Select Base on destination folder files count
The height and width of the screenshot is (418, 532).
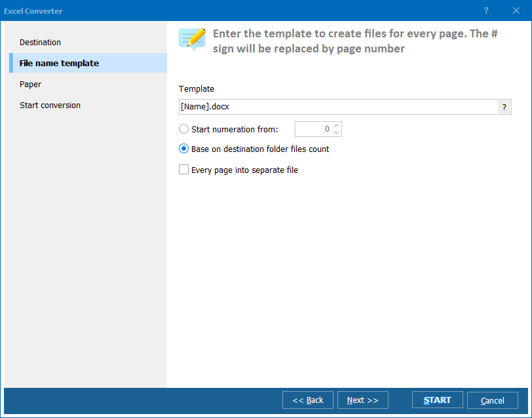coord(183,149)
